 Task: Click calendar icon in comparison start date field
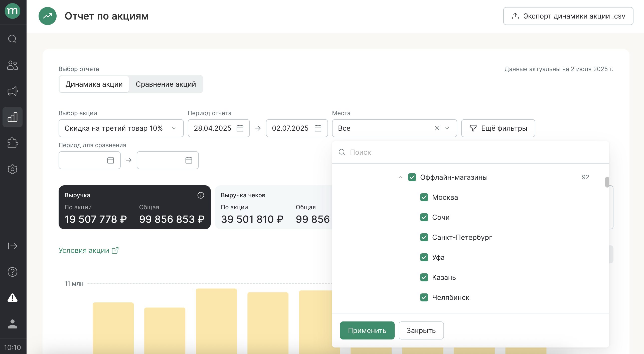click(x=111, y=160)
